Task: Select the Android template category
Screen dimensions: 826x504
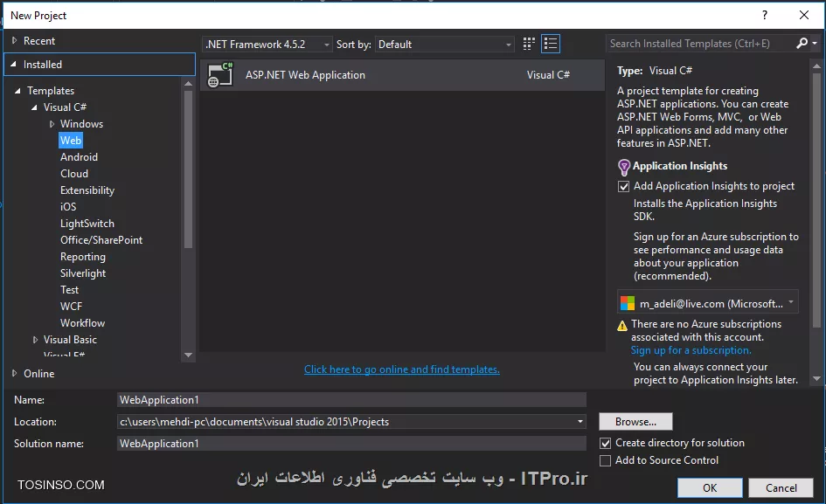Action: click(x=79, y=157)
